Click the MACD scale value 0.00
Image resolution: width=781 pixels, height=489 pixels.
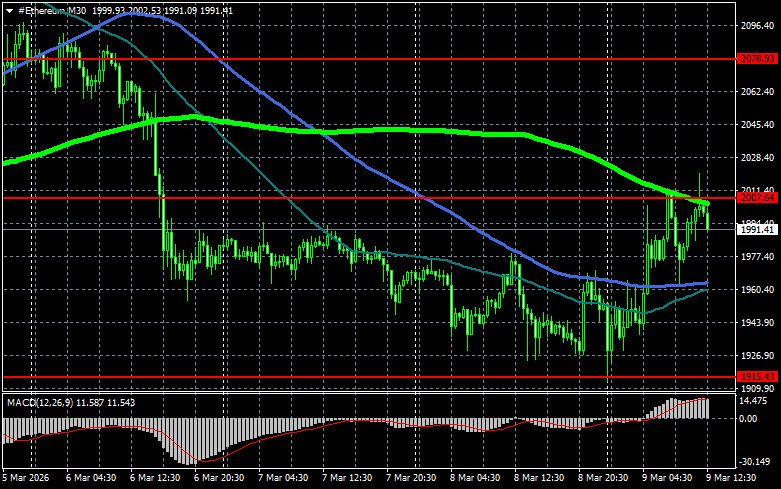[748, 419]
